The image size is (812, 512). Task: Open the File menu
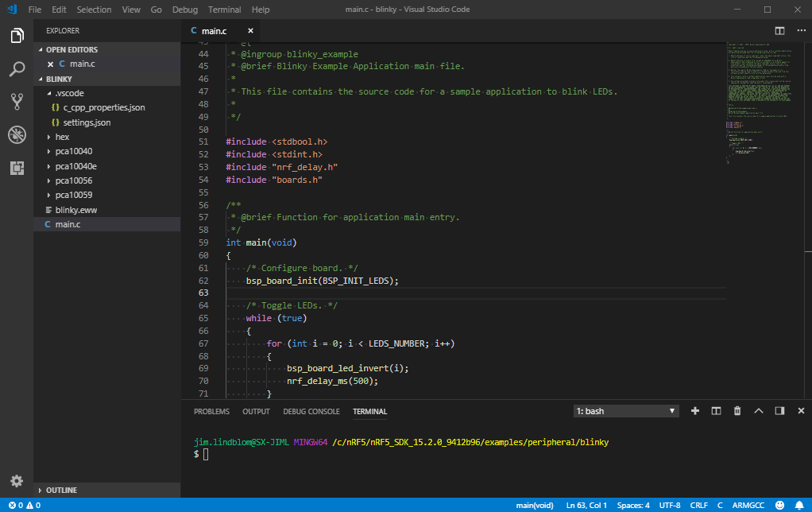click(x=35, y=10)
